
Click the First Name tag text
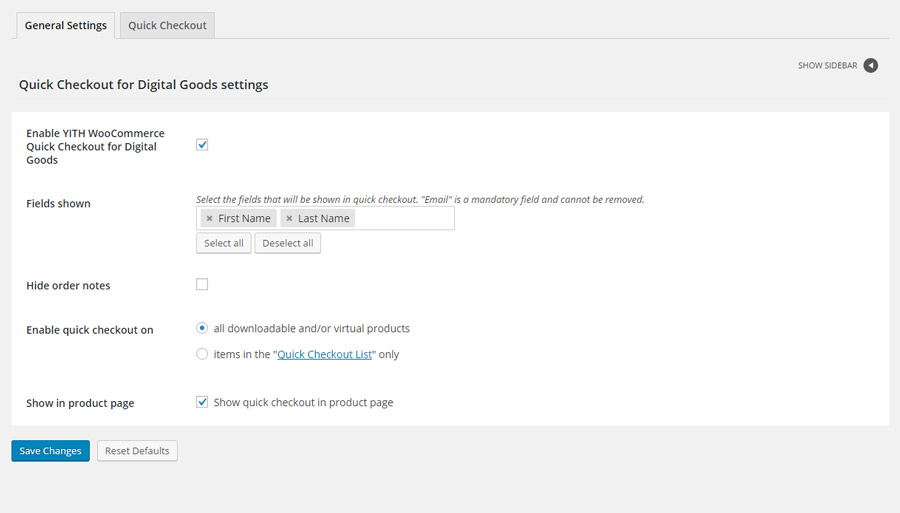(244, 218)
